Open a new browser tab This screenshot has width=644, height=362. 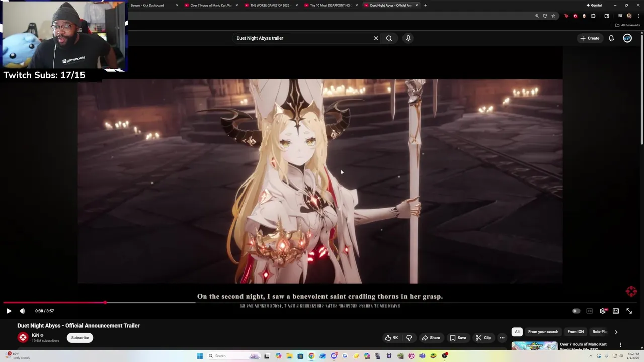[426, 5]
